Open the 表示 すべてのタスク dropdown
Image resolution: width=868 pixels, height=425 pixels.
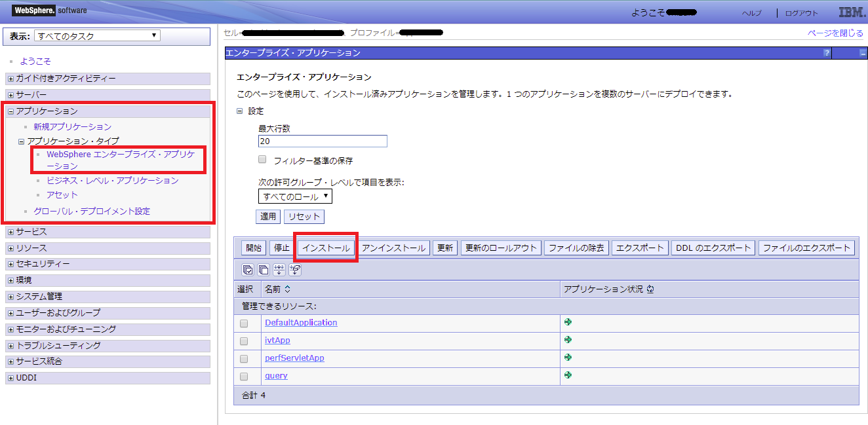click(x=97, y=35)
